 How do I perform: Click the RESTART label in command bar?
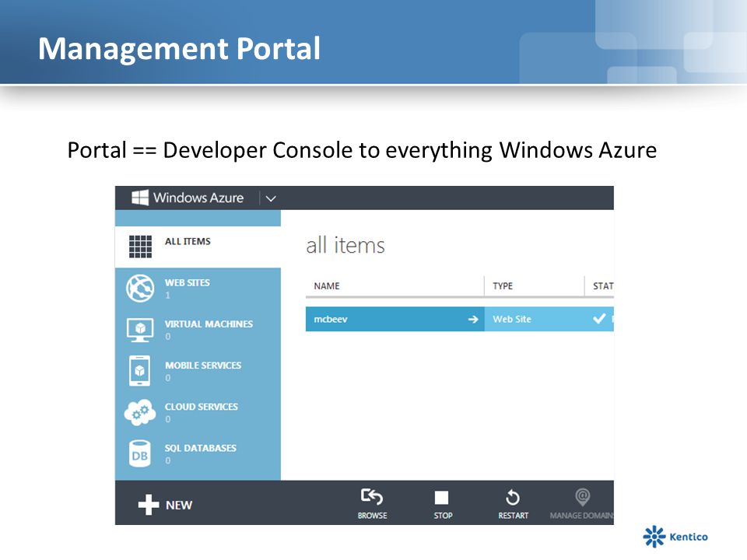pos(514,515)
